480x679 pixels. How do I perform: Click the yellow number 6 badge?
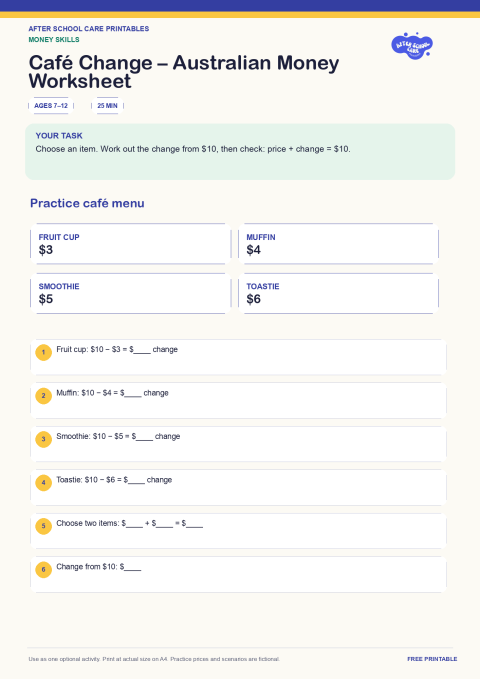43,569
